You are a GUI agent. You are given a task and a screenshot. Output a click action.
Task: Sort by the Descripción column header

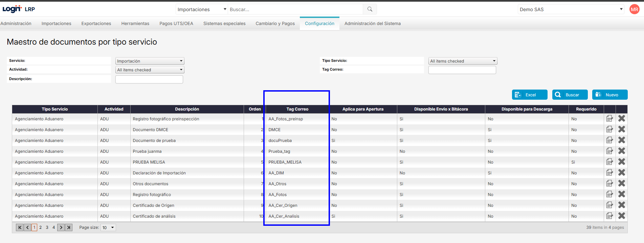point(187,109)
